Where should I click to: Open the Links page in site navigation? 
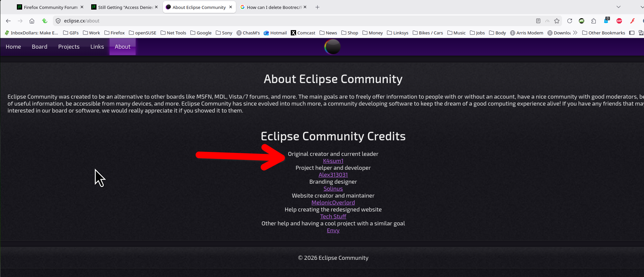(x=97, y=47)
